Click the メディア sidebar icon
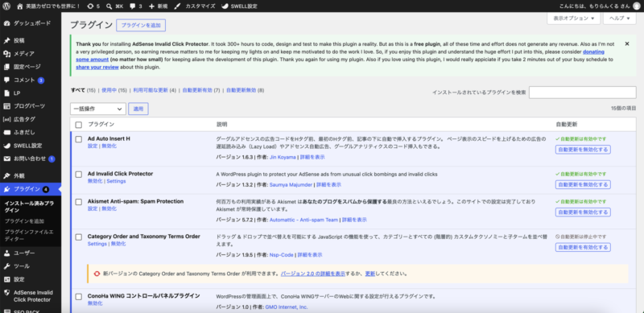The height and width of the screenshot is (313, 644). [x=6, y=54]
